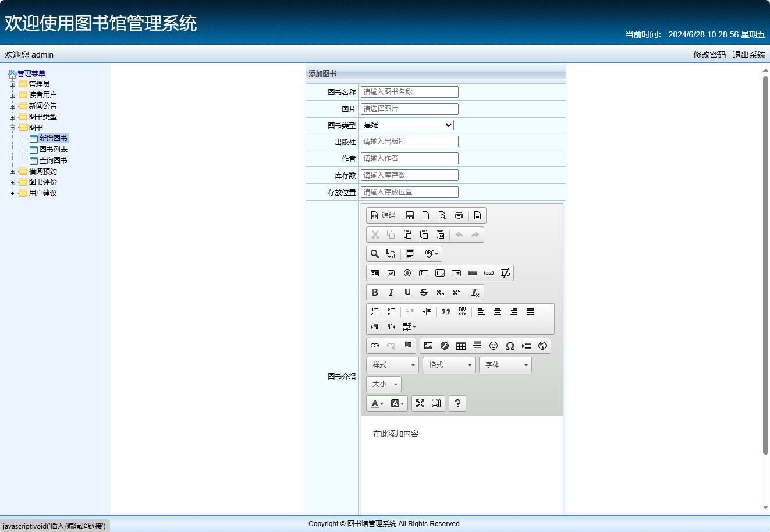The height and width of the screenshot is (532, 770).
Task: Open 查询图书 from the sidebar
Action: click(54, 160)
